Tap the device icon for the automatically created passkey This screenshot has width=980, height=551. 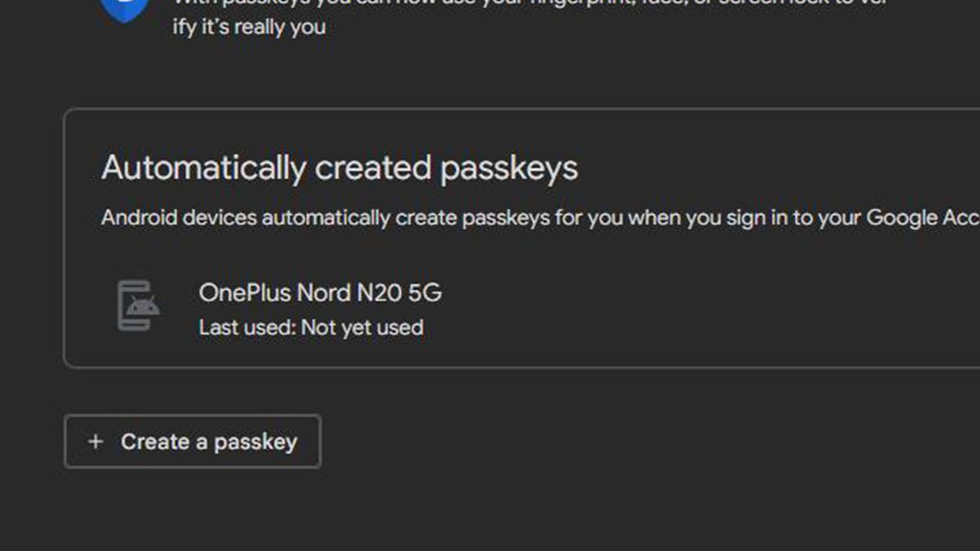[137, 306]
